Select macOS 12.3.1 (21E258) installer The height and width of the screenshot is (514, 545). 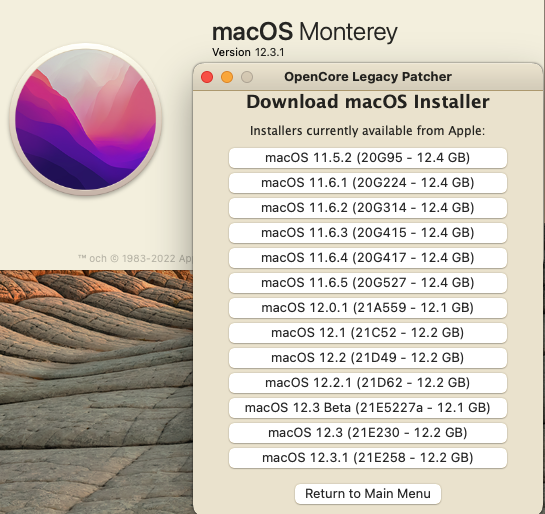coord(368,458)
